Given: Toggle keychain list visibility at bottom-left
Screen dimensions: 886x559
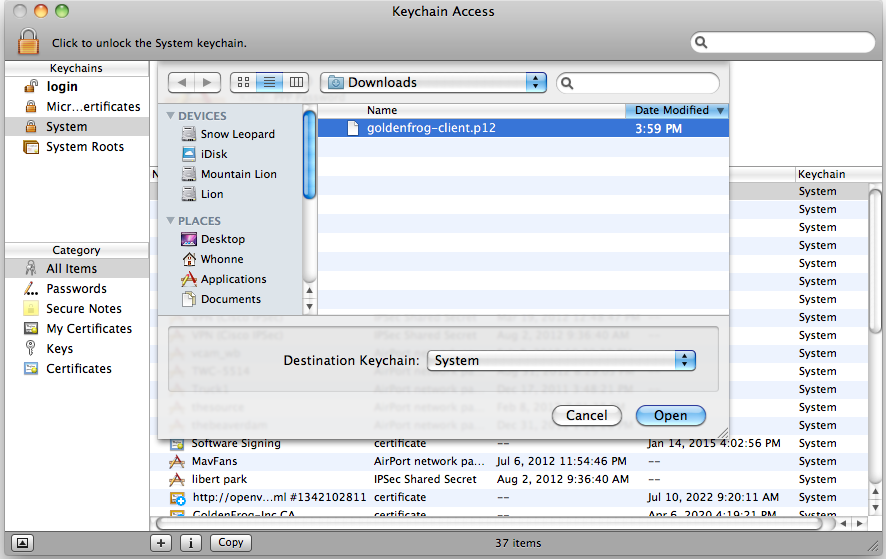Looking at the screenshot, I should pos(21,543).
